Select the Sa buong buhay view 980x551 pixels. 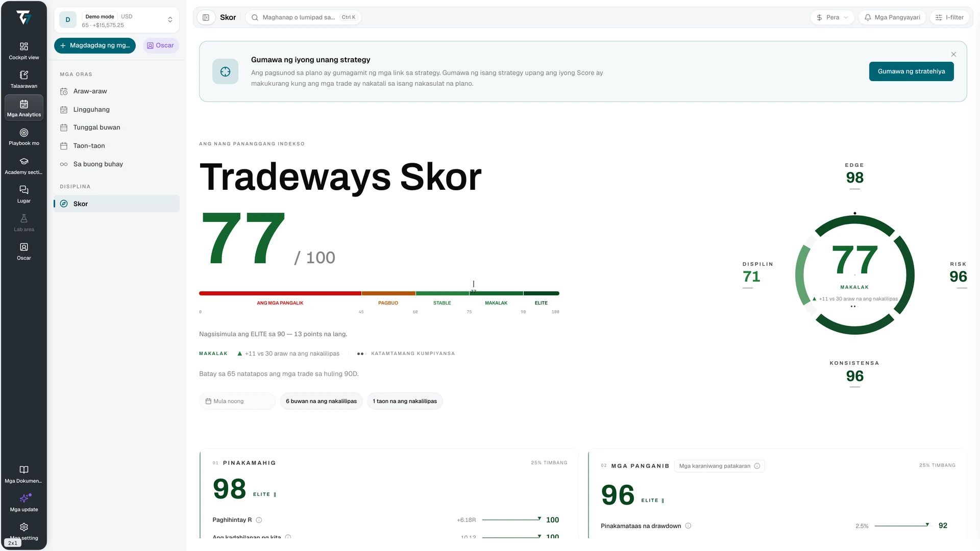point(116,164)
